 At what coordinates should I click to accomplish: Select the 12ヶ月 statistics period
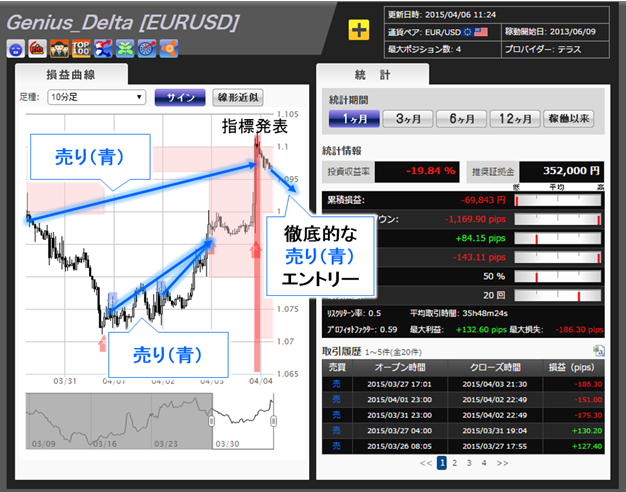(x=515, y=119)
